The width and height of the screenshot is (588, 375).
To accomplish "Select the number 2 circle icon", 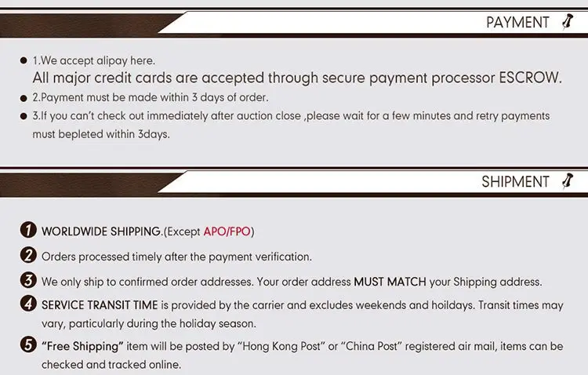I will (x=29, y=256).
